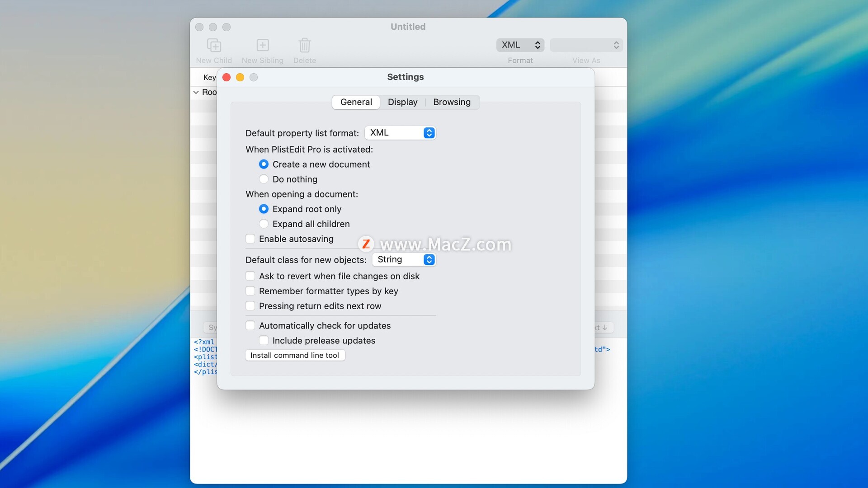Collapse the Root row disclosure chevron

point(196,92)
